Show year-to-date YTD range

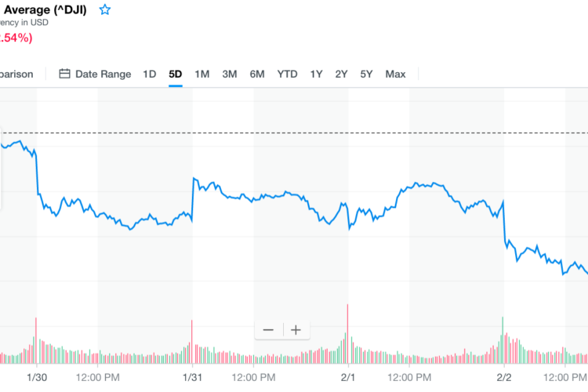[x=288, y=74]
